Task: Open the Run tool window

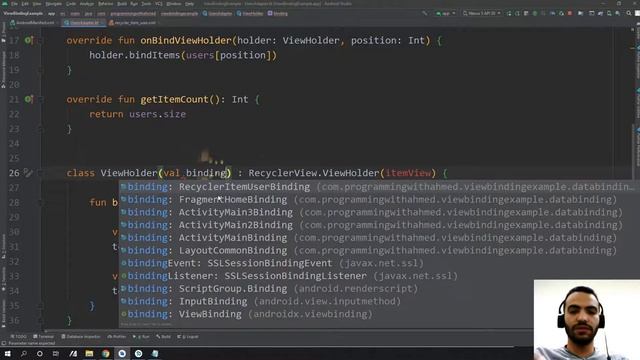Action: (x=141, y=337)
